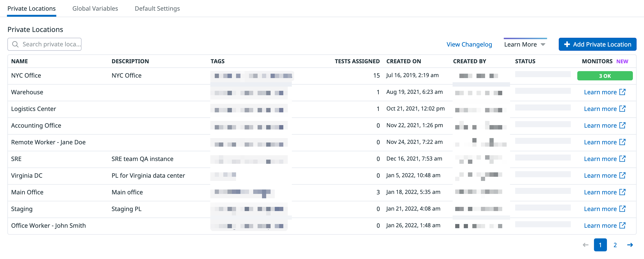
Task: Open the View Changelog link
Action: 469,44
